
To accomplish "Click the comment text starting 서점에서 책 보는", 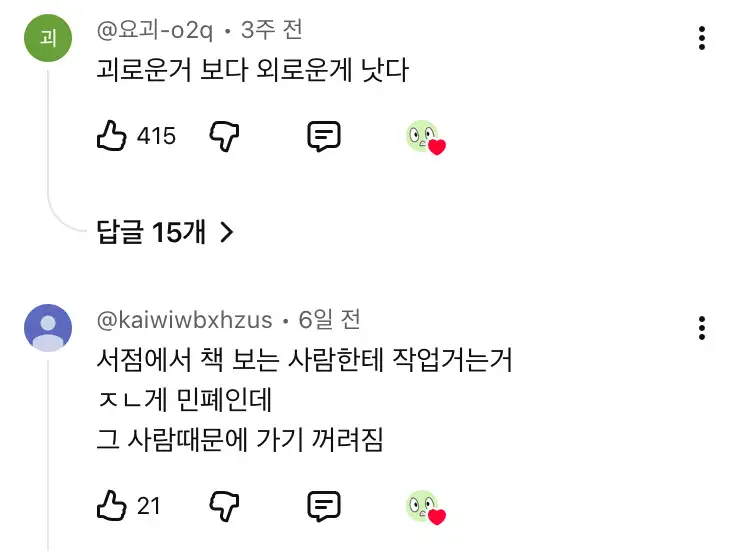I will (304, 360).
